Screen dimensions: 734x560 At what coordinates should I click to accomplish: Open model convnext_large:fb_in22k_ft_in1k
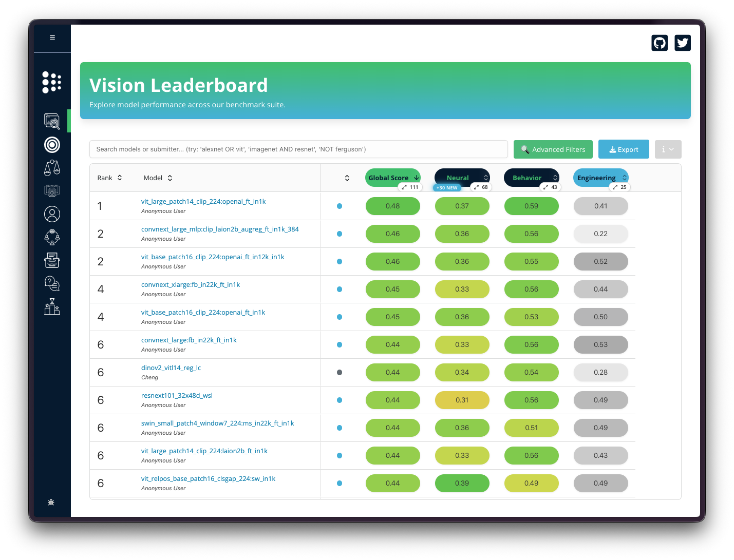[x=189, y=340]
